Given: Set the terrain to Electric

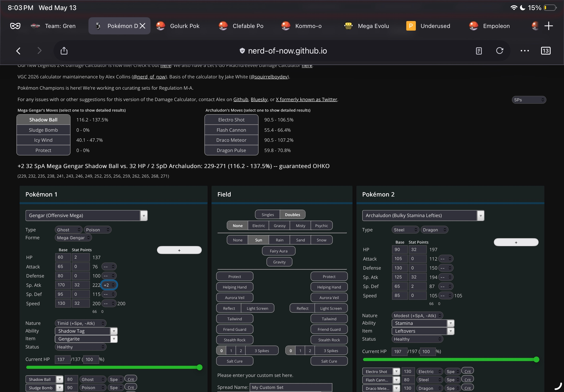Looking at the screenshot, I should coord(259,226).
